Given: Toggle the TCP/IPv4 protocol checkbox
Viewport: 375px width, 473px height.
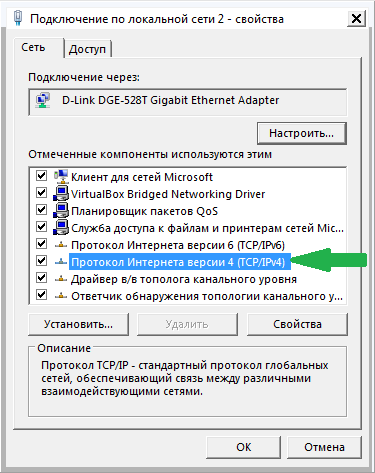Looking at the screenshot, I should click(41, 260).
